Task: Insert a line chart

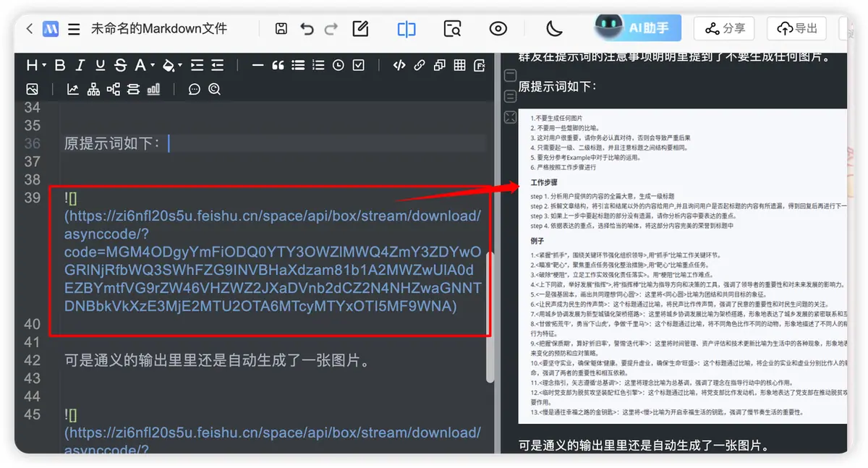Action: click(73, 90)
